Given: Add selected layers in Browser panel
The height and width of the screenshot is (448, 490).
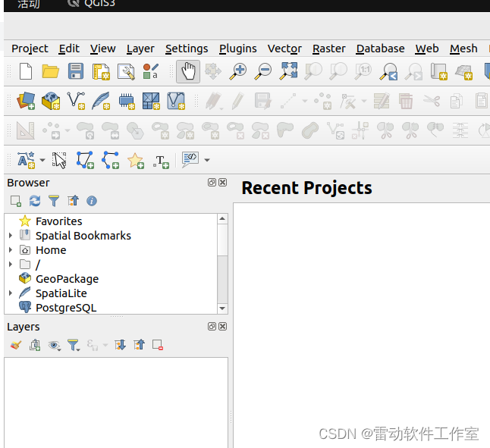Looking at the screenshot, I should coord(16,201).
